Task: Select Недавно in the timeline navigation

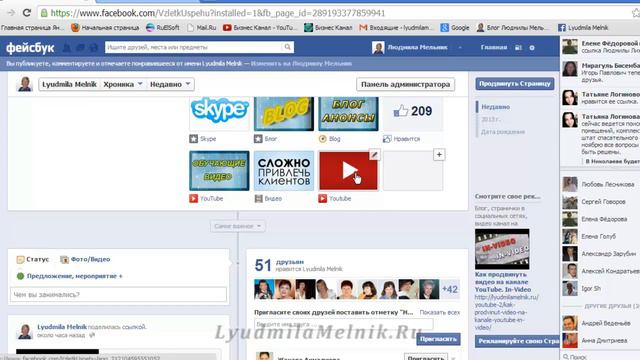Action: click(x=495, y=107)
